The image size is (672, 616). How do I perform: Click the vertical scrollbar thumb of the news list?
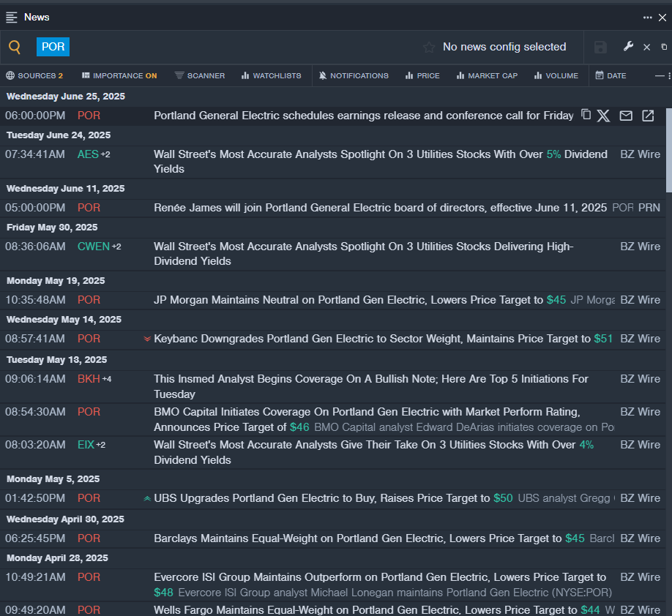tap(668, 150)
